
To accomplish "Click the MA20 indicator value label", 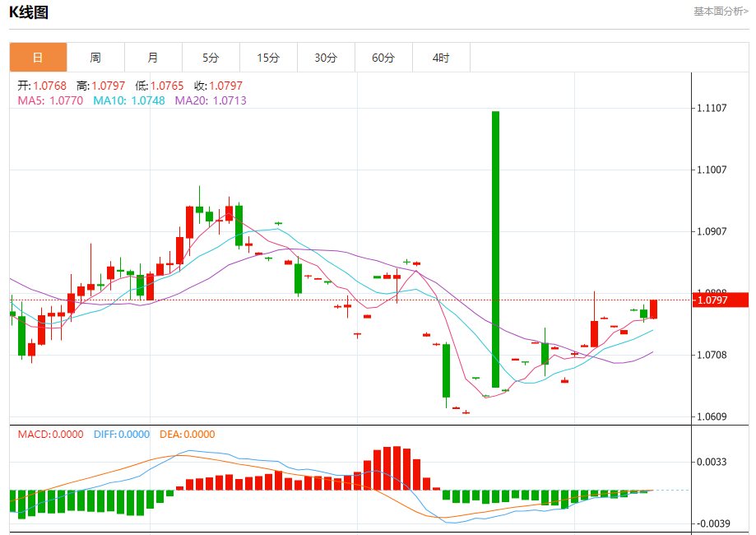I will click(x=211, y=100).
